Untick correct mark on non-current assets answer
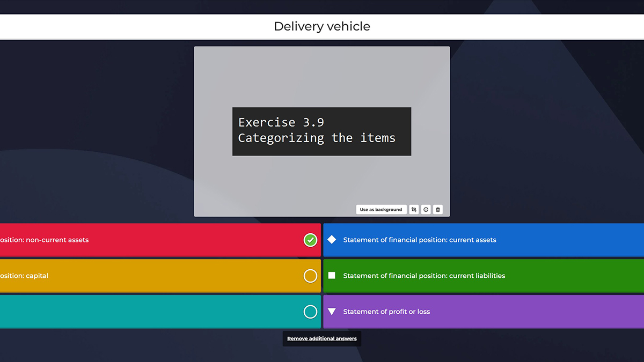The image size is (644, 362). 311,240
